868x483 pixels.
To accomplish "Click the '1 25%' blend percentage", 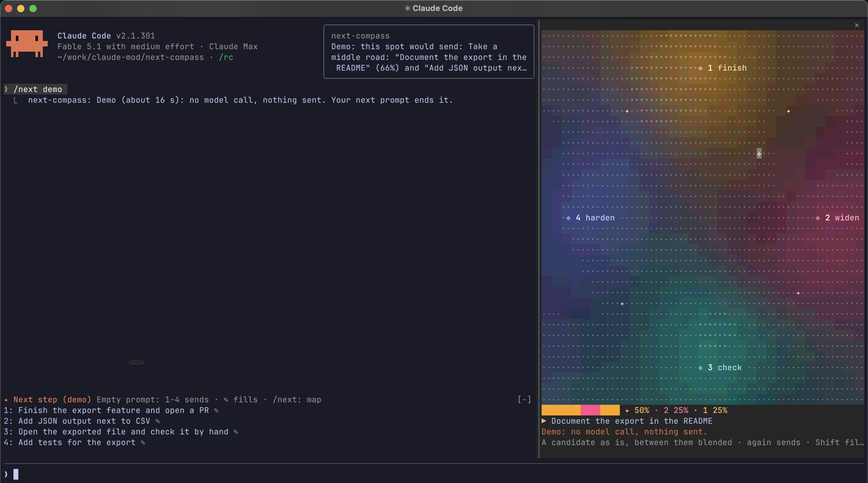I will 715,410.
